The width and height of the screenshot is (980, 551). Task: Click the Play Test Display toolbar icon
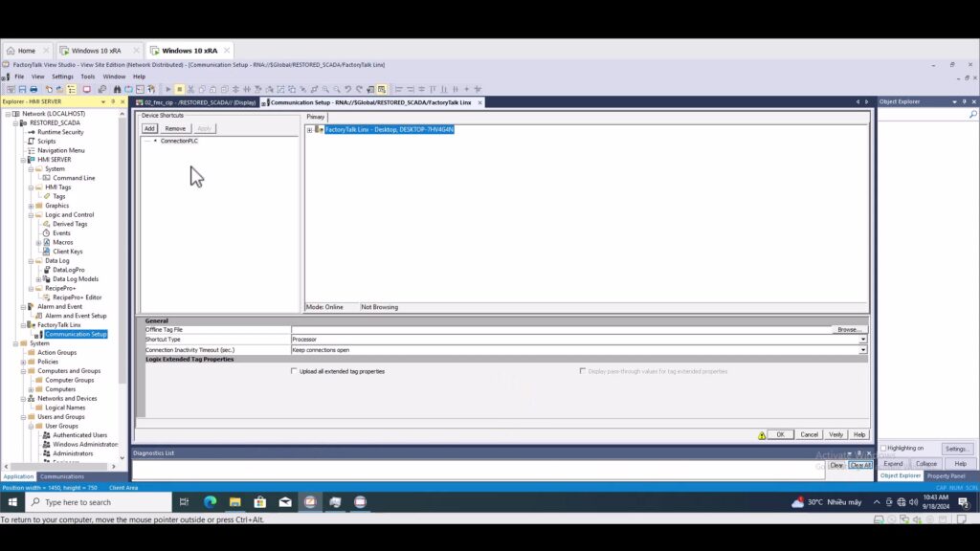pos(168,89)
